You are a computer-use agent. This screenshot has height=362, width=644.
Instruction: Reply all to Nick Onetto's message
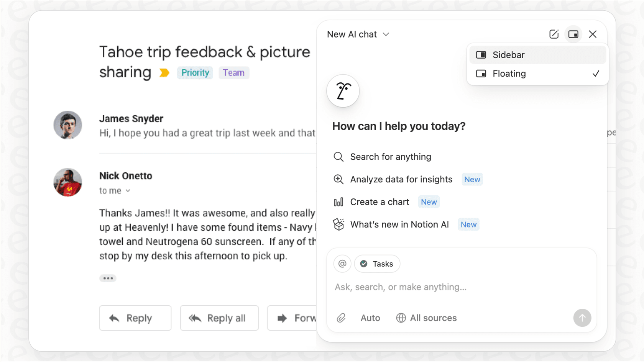(x=219, y=318)
